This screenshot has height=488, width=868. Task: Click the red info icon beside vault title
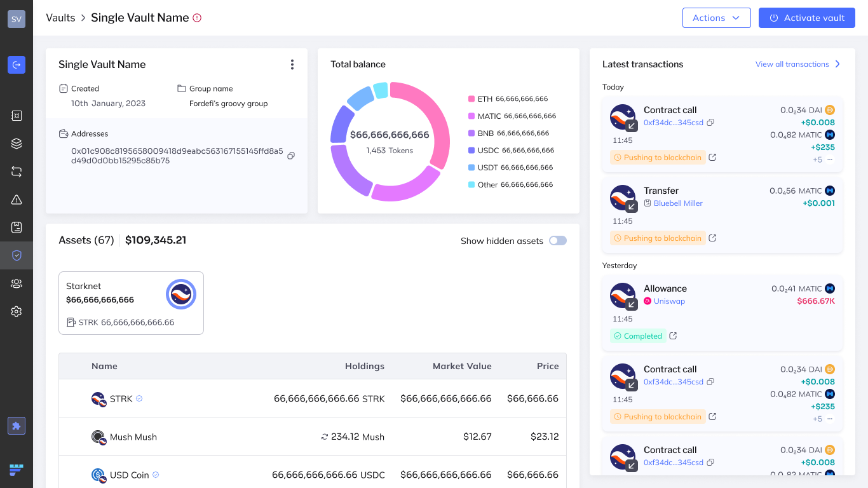[x=197, y=18]
